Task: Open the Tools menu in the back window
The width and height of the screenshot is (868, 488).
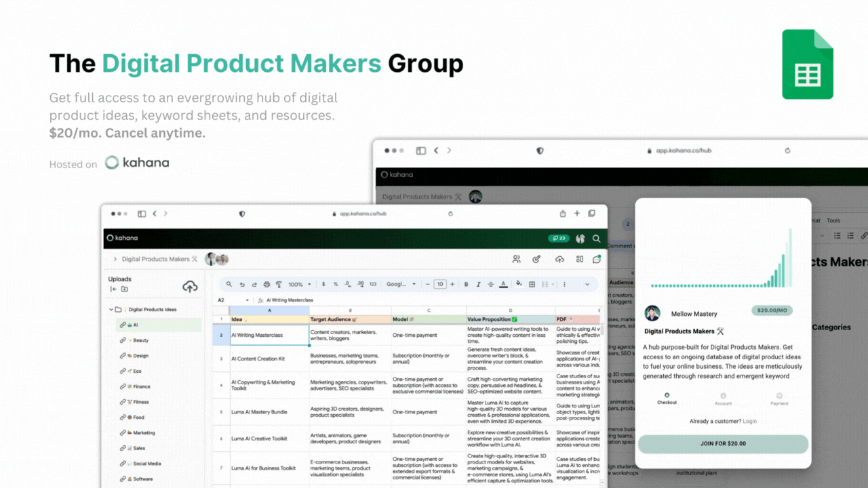Action: click(833, 220)
